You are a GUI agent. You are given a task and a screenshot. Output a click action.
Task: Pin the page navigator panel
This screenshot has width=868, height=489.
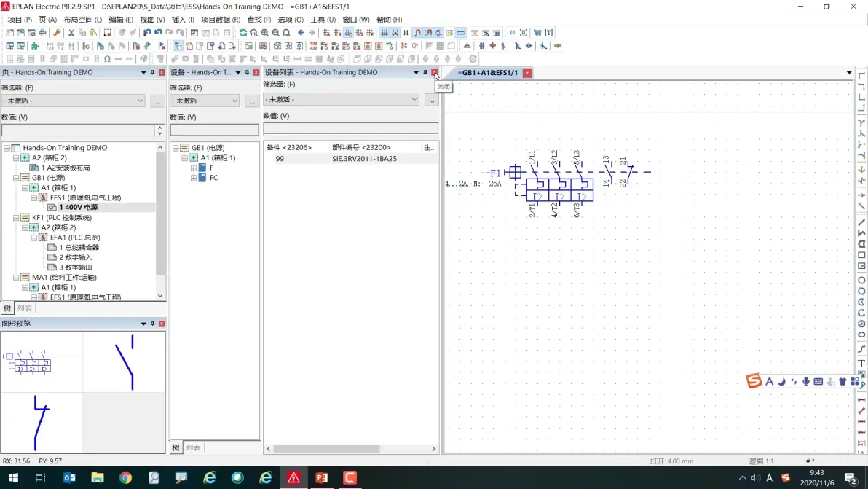pyautogui.click(x=153, y=73)
